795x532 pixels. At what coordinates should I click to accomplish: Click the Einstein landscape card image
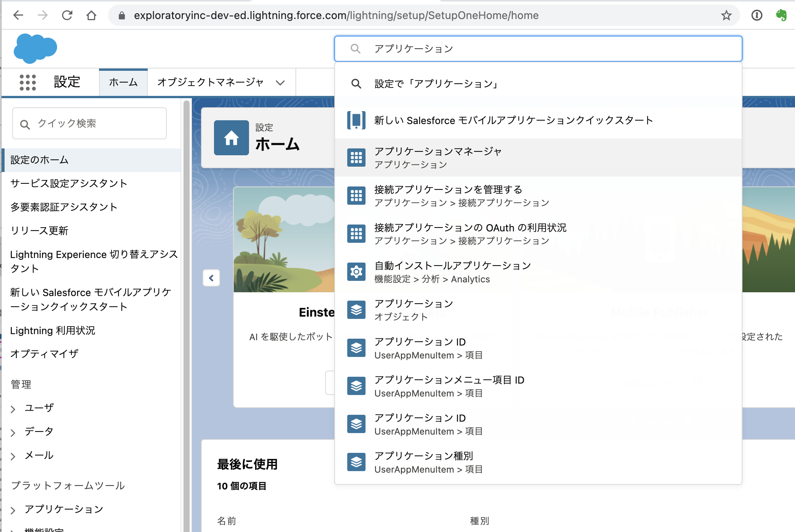click(x=284, y=240)
